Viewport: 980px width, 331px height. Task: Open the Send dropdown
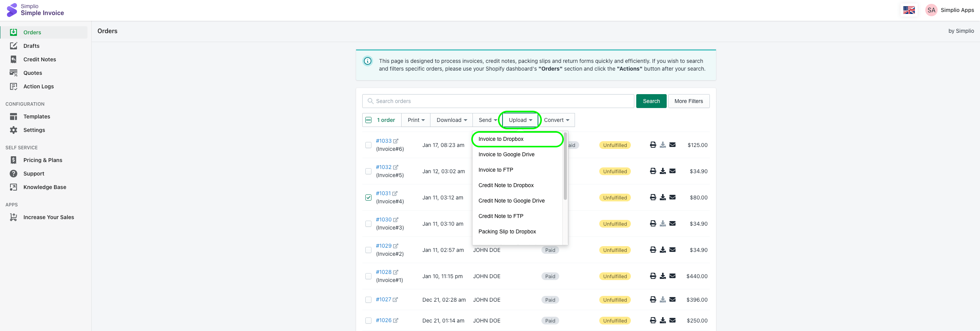tap(487, 120)
